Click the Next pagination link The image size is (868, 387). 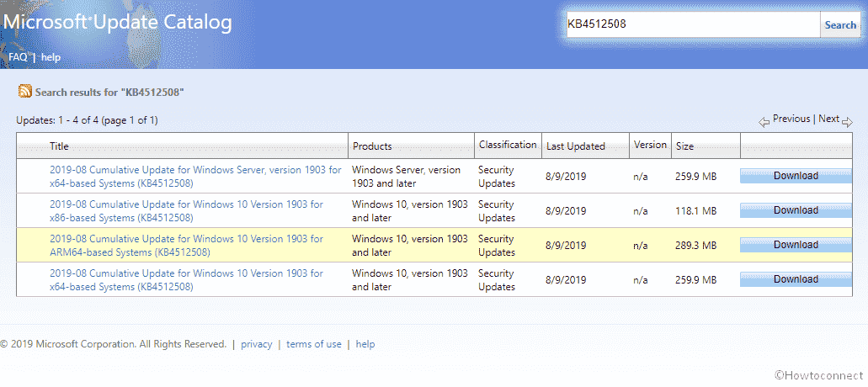(828, 119)
